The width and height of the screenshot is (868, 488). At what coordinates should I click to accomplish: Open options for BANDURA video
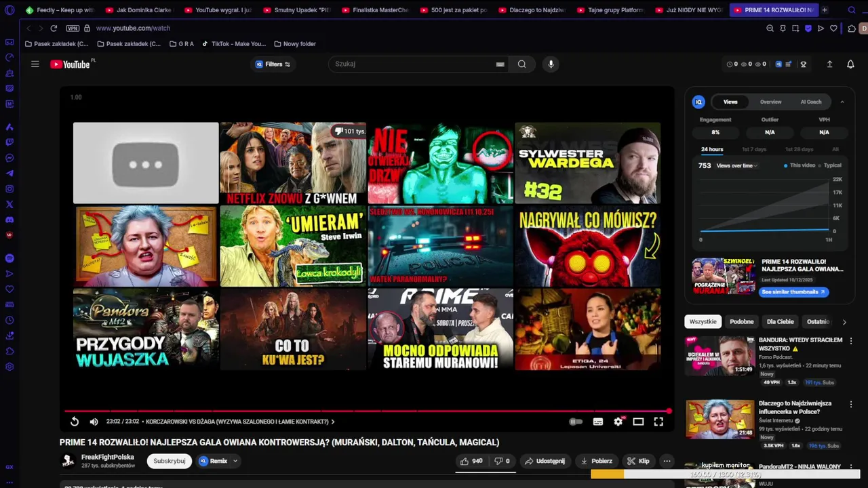click(x=851, y=341)
